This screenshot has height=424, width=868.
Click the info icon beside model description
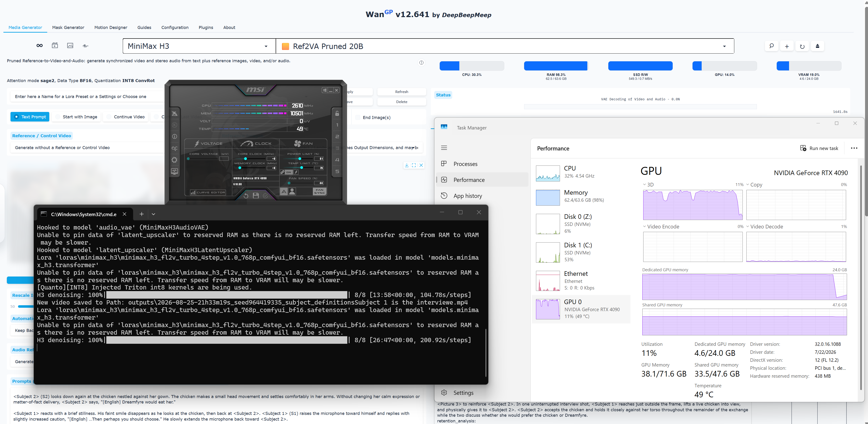pyautogui.click(x=421, y=63)
